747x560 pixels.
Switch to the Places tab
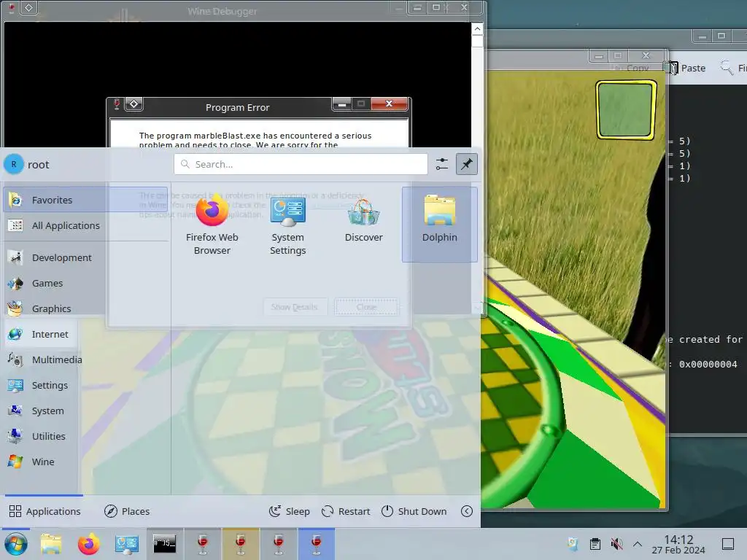pyautogui.click(x=127, y=511)
